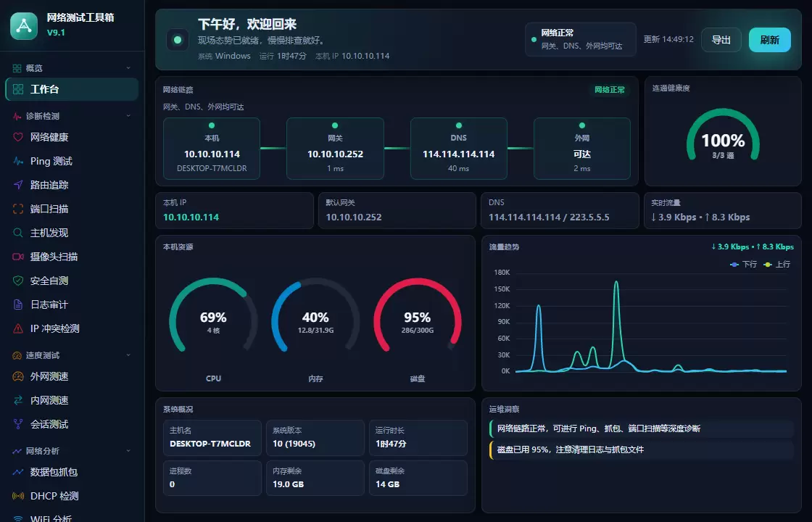Click the 本机 IP value 10.10.10.114
Screen dimensions: 812x522
coord(191,217)
